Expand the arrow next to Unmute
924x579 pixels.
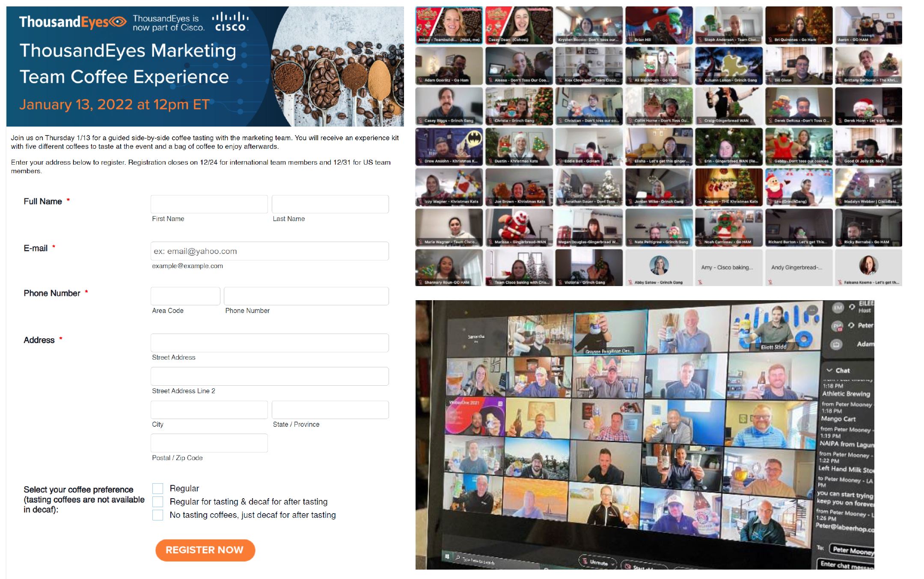tap(613, 564)
